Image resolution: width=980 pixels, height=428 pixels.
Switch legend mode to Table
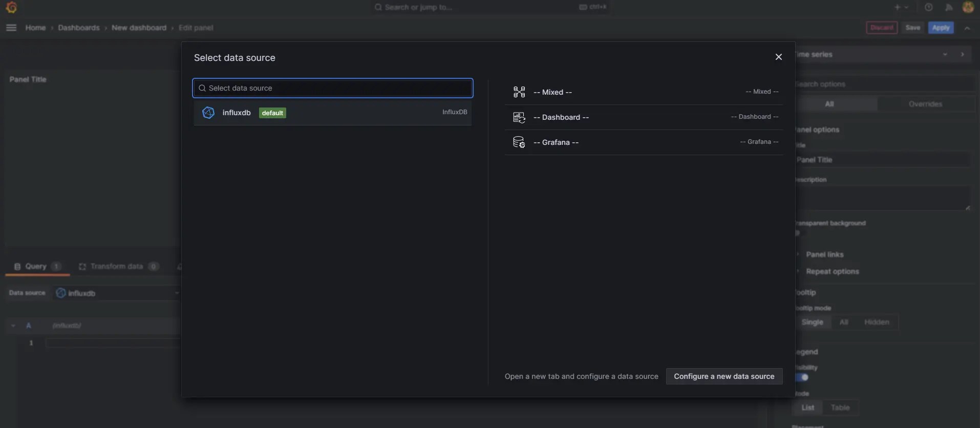840,408
